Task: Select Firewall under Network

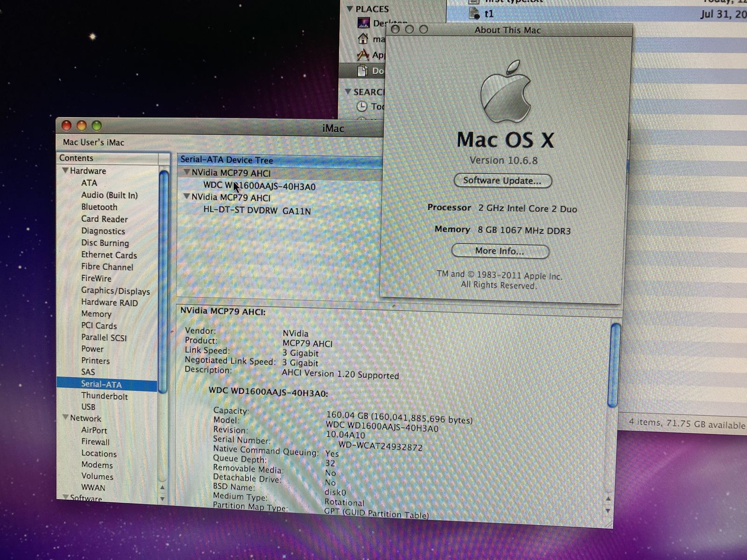Action: coord(95,441)
